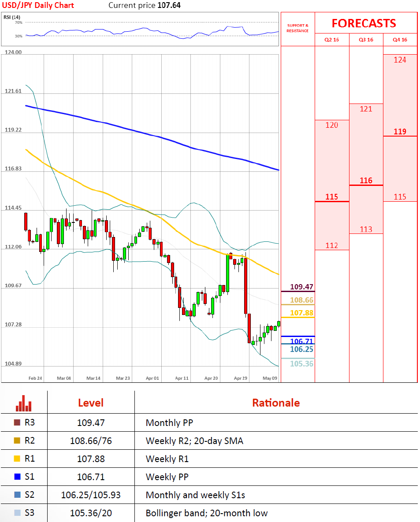Click the Monthly PP rationale cell
420x522 pixels.
click(169, 423)
